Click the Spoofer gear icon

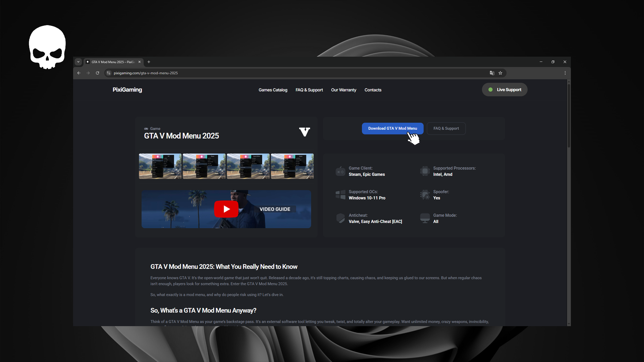click(x=425, y=195)
